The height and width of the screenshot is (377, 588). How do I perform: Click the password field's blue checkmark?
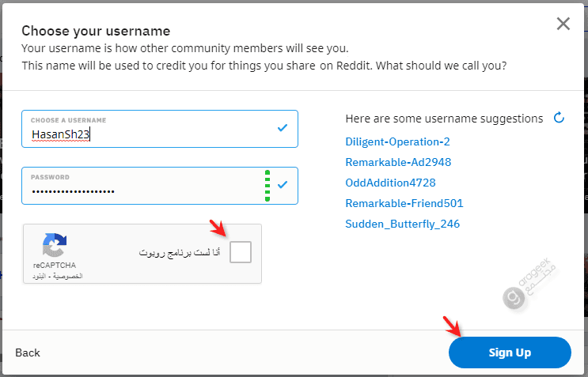click(283, 185)
